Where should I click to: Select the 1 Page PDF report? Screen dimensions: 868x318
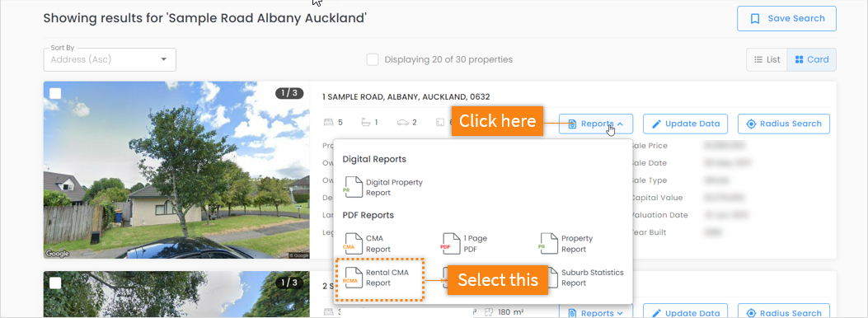pyautogui.click(x=464, y=244)
